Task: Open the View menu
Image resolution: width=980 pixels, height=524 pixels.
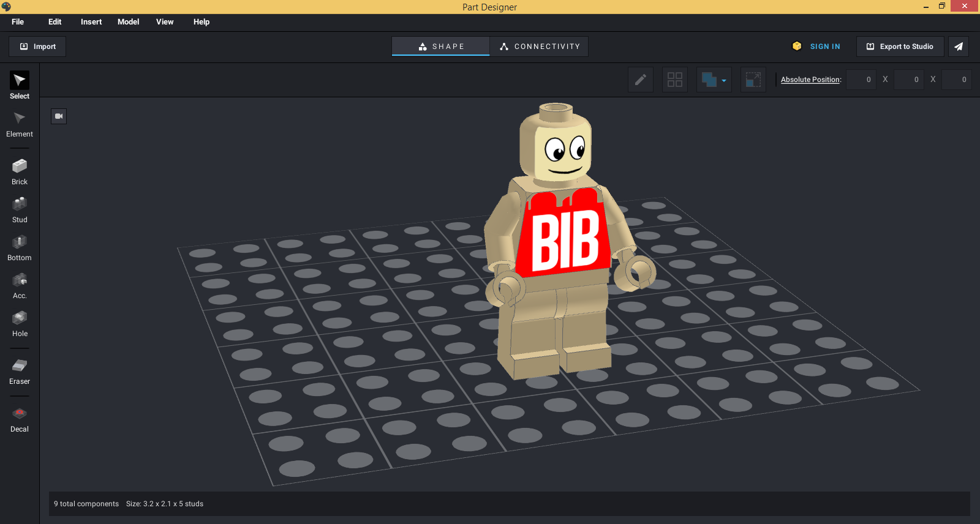Action: click(x=165, y=22)
